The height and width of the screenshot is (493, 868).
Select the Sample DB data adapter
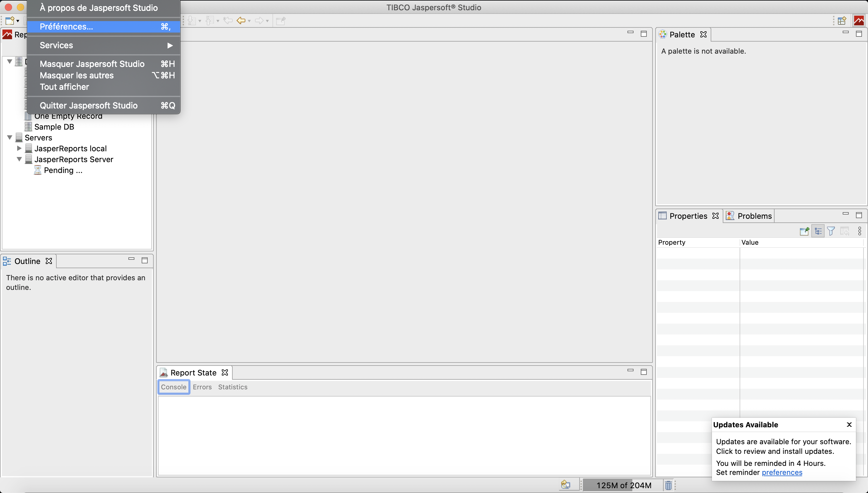pyautogui.click(x=54, y=127)
